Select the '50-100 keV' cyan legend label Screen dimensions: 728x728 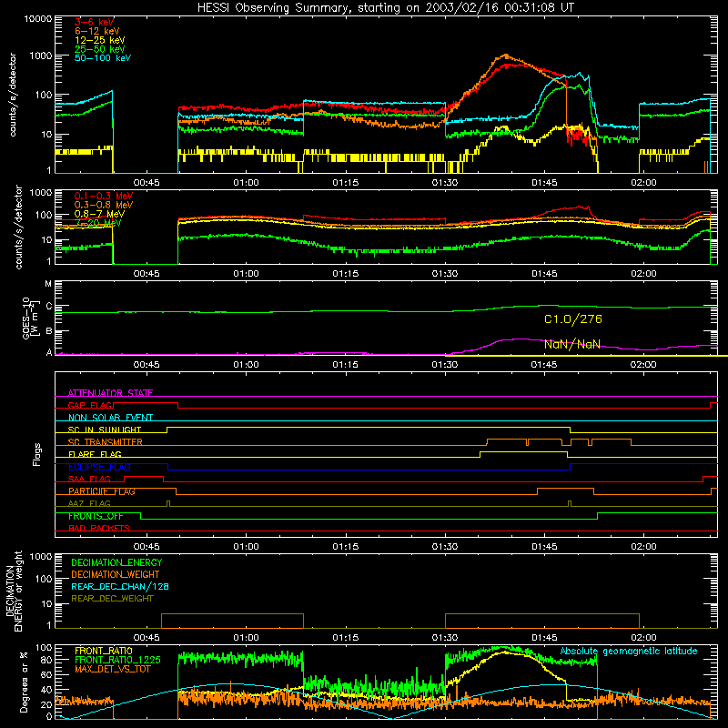103,57
